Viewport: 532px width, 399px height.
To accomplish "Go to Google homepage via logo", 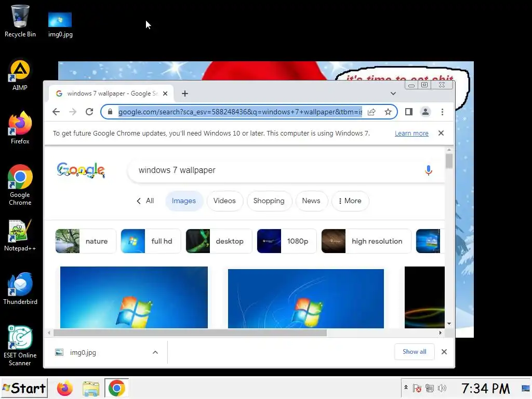I will point(81,170).
